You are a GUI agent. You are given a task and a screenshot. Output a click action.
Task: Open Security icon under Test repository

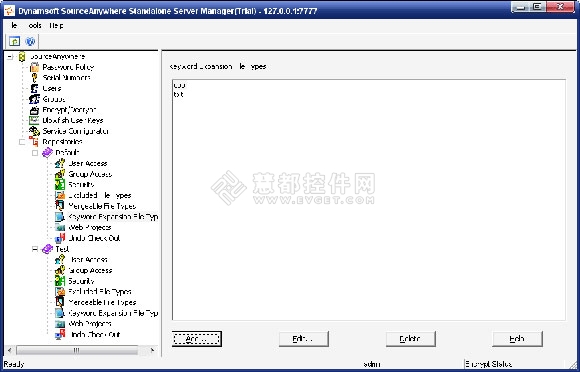[x=60, y=281]
